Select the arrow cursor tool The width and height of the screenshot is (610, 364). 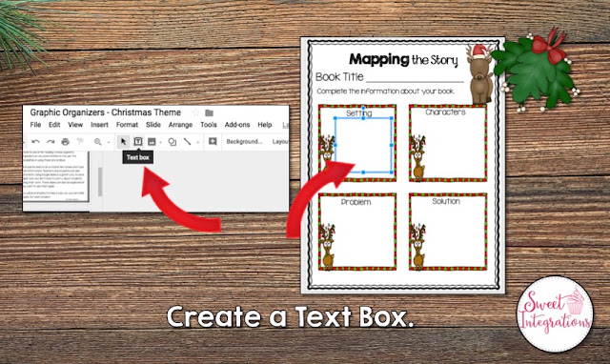123,142
